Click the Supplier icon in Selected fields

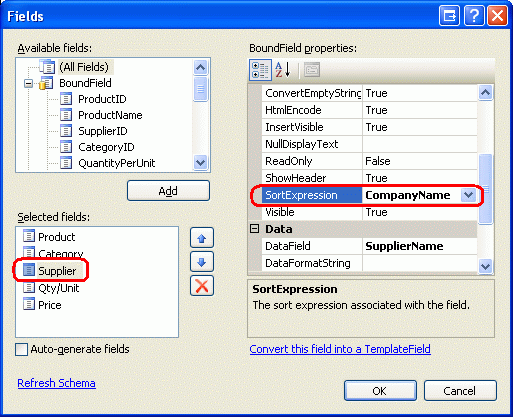point(29,270)
